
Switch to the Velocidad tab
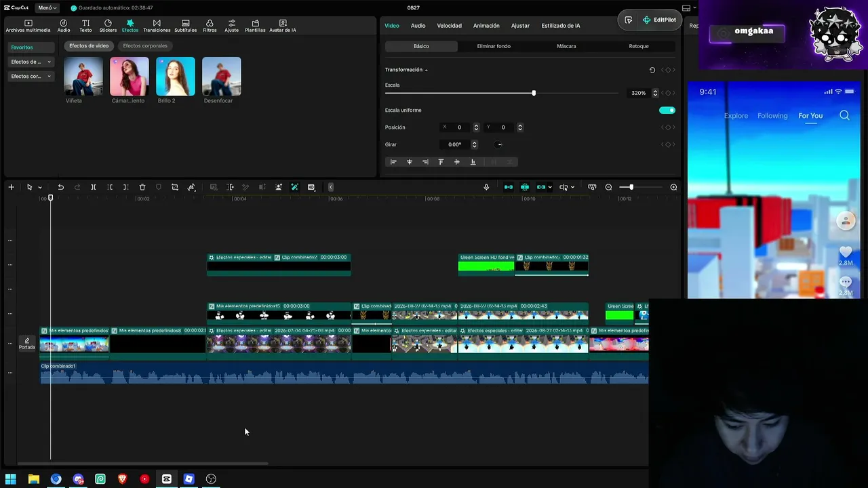tap(449, 26)
